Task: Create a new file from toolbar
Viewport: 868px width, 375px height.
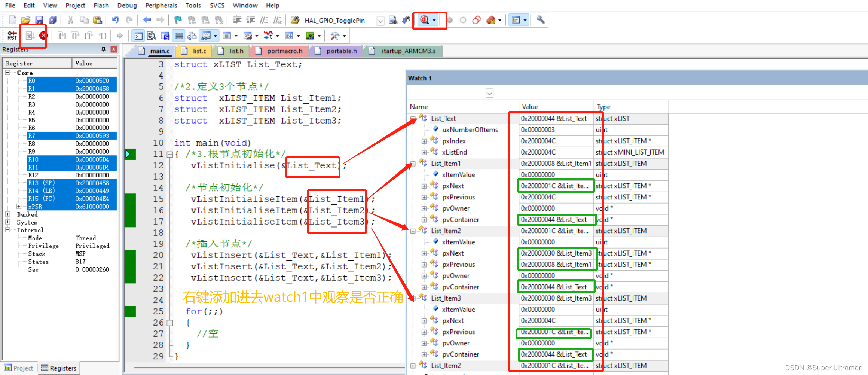Action: pos(13,20)
